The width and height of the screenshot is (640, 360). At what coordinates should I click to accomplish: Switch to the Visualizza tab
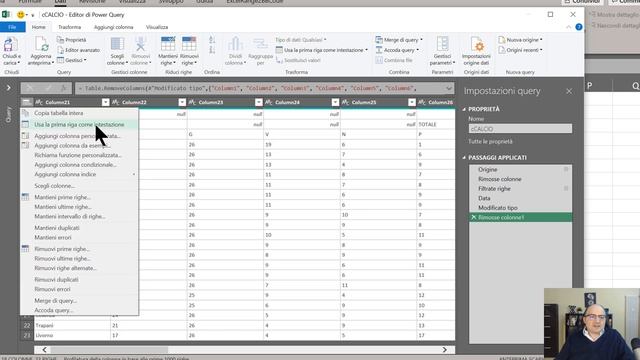click(x=157, y=27)
